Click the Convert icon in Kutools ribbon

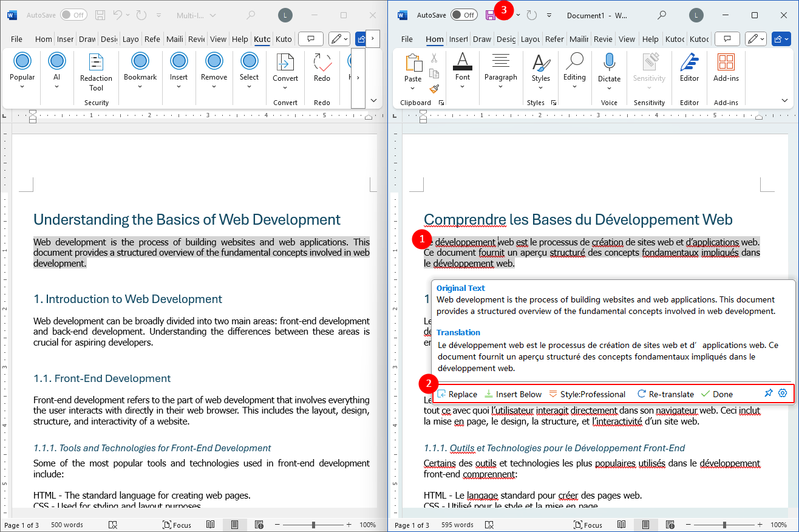(285, 68)
